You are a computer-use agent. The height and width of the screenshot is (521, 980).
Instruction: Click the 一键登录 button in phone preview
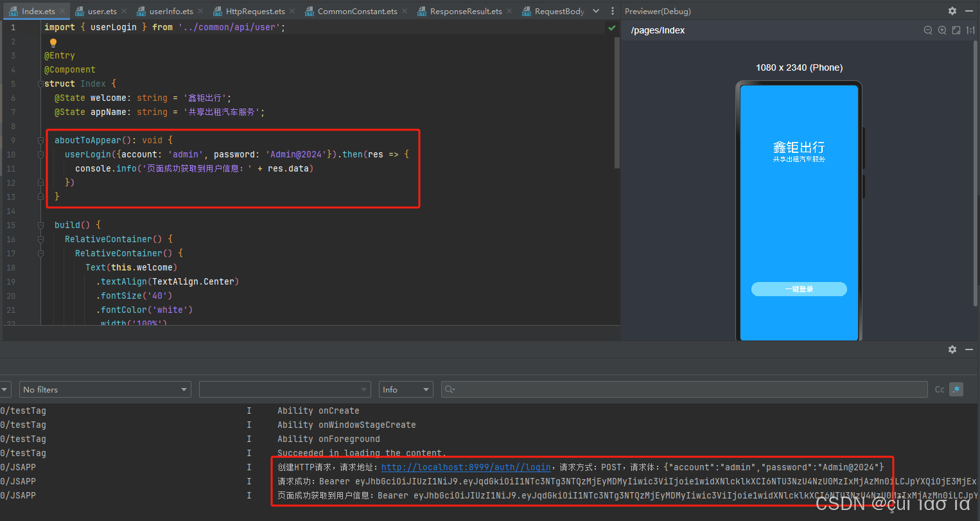799,289
